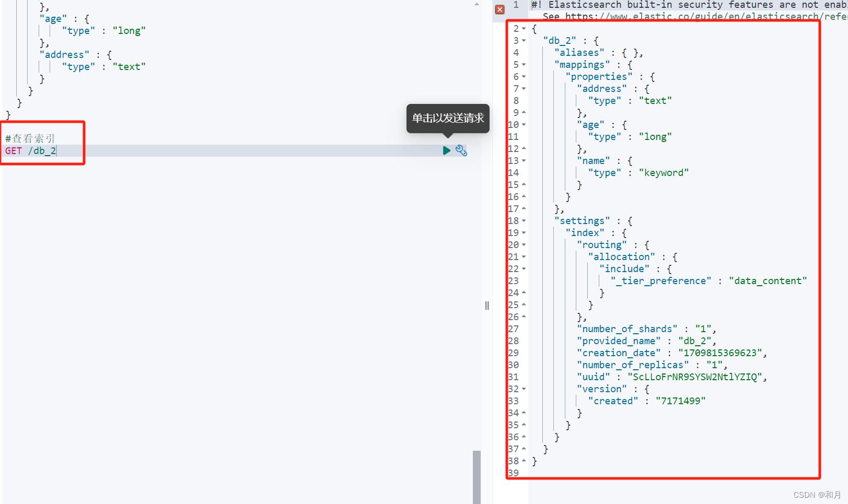Collapse the properties block on line 6
The height and width of the screenshot is (504, 848).
pyautogui.click(x=522, y=76)
